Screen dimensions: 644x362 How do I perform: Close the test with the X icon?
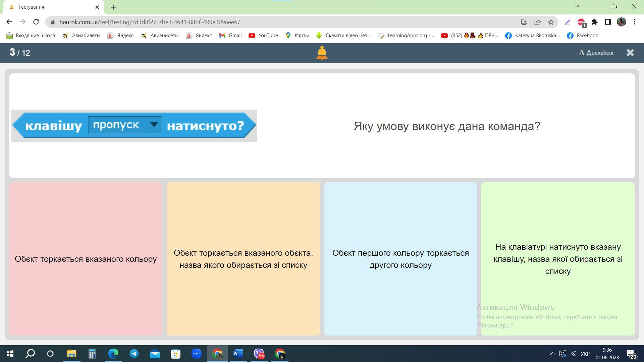coord(630,53)
